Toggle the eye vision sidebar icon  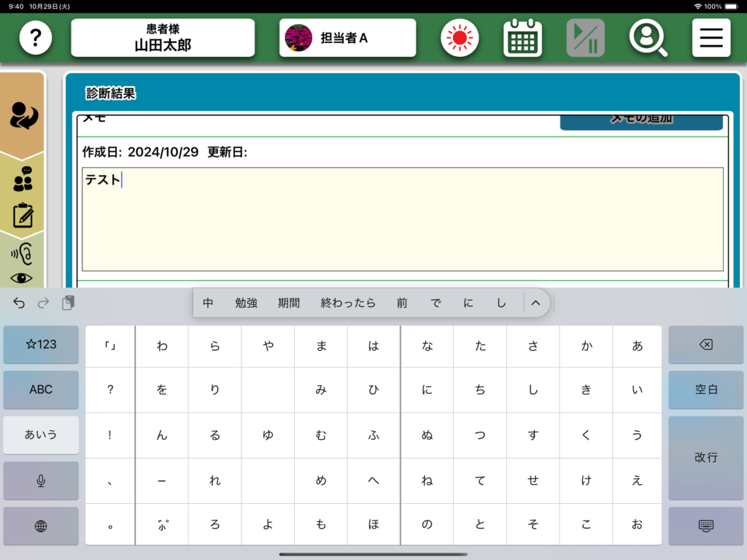point(23,278)
